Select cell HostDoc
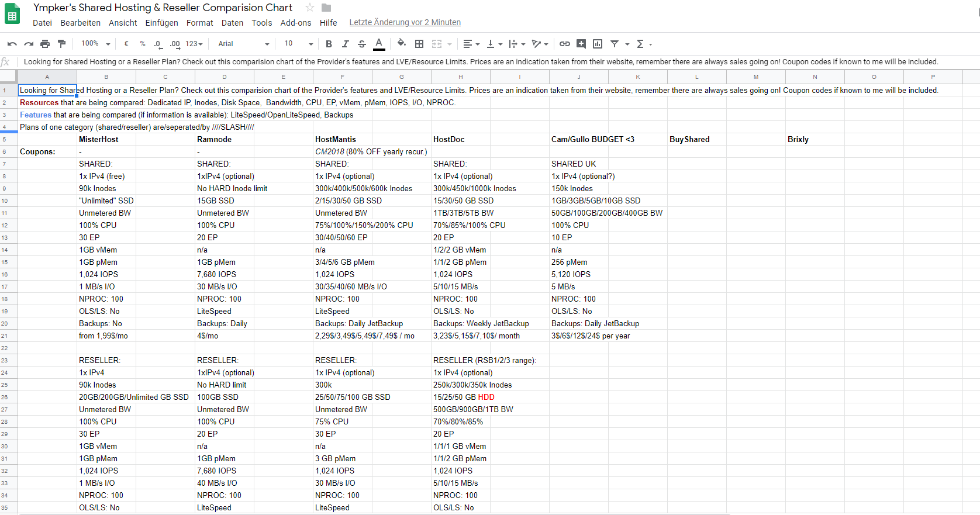The height and width of the screenshot is (515, 980). pyautogui.click(x=461, y=139)
